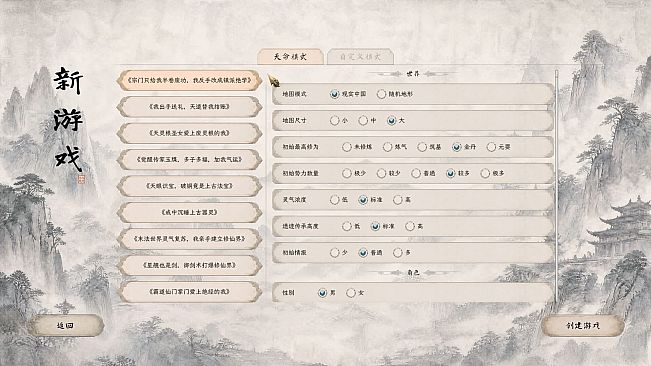Click 创建游戏 to create the game
Image resolution: width=651 pixels, height=366 pixels.
583,326
